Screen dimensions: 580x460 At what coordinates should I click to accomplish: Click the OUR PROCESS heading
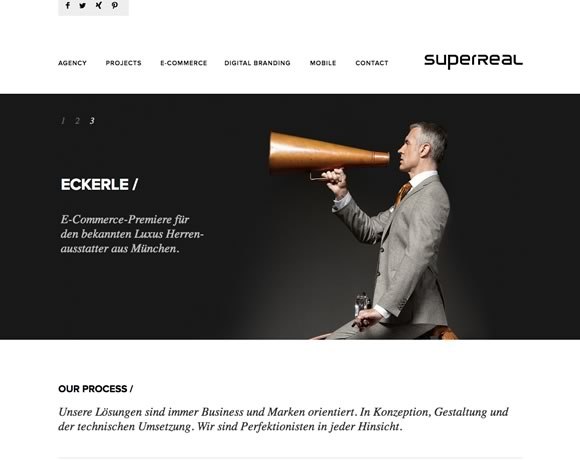click(95, 389)
